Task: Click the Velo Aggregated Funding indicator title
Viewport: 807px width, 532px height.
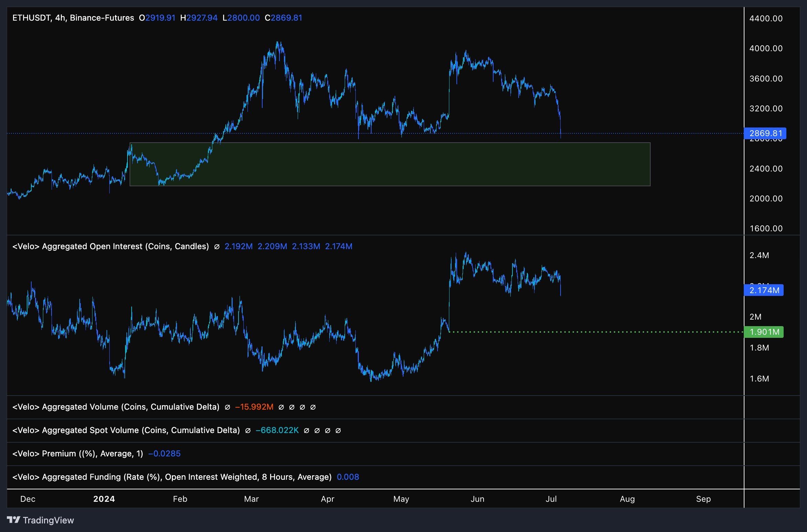Action: point(172,477)
